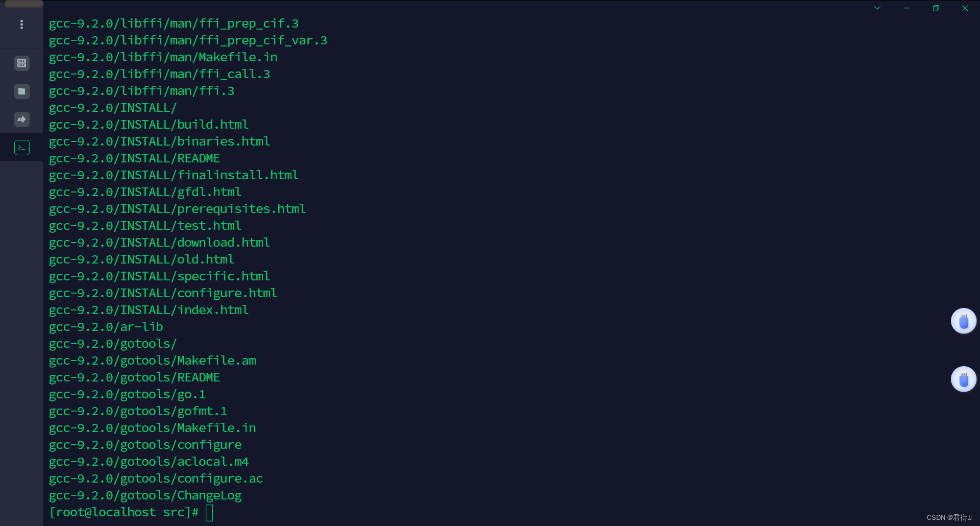This screenshot has height=526, width=980.
Task: Click the gcc-9.2.0/INSTALL/prerequisites.html line
Action: click(x=177, y=209)
